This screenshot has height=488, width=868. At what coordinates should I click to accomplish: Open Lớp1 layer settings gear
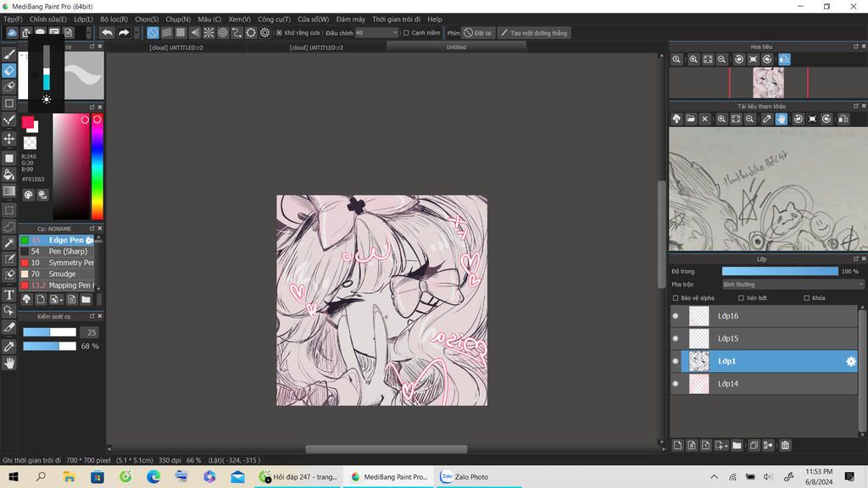point(851,361)
